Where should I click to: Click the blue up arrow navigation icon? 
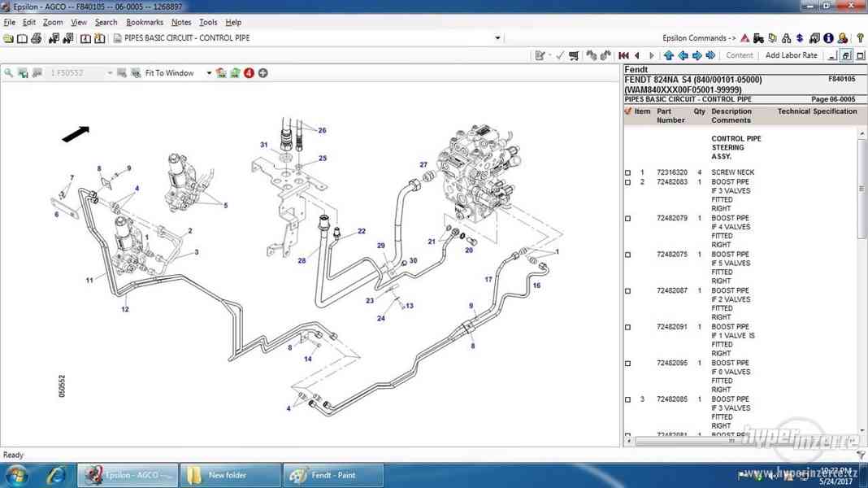click(x=669, y=55)
